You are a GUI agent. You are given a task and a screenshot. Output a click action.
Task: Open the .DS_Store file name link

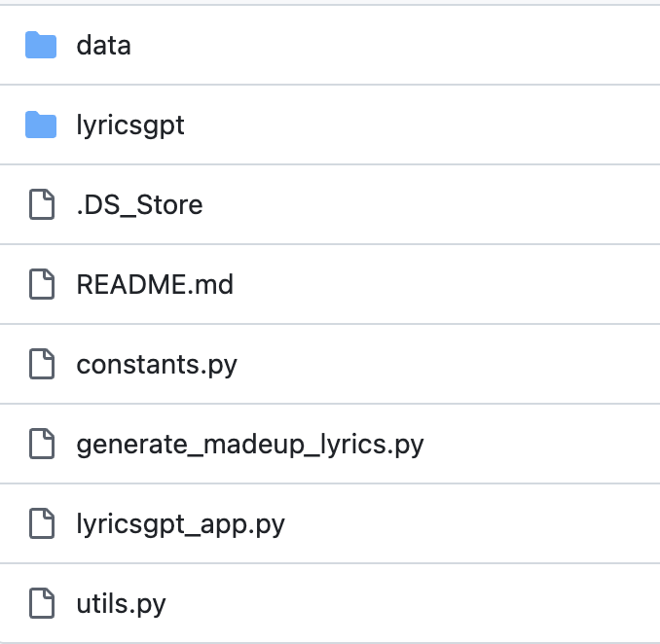139,204
